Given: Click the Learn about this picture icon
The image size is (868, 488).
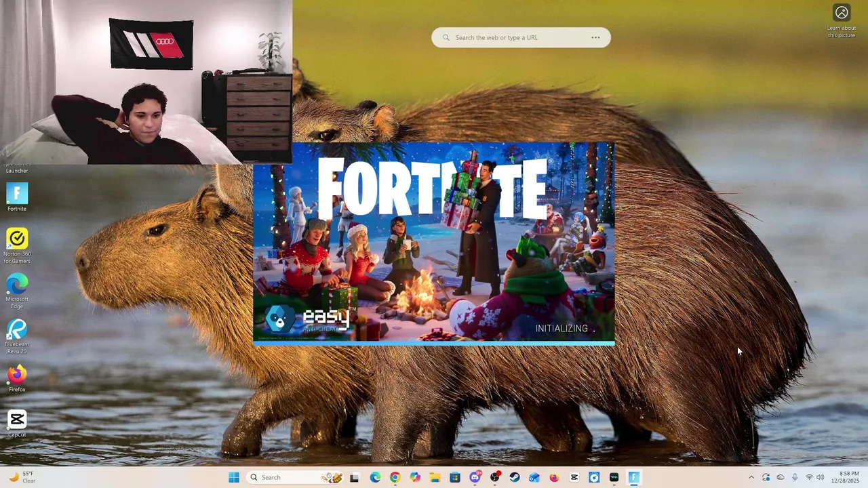Looking at the screenshot, I should point(842,13).
